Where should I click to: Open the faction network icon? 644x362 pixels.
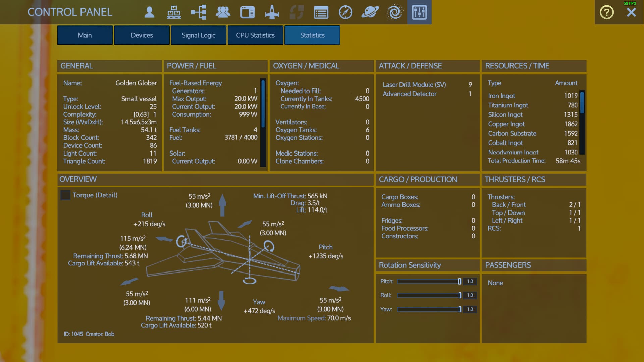point(174,12)
